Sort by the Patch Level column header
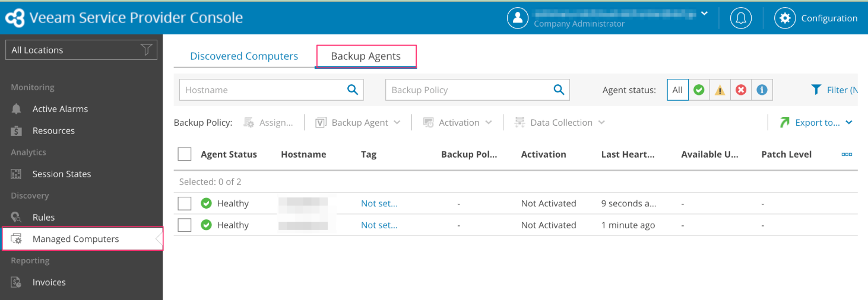The width and height of the screenshot is (868, 300). 787,154
